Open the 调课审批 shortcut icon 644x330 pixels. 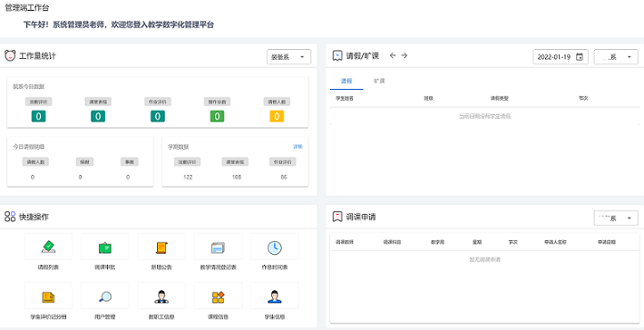coord(104,247)
